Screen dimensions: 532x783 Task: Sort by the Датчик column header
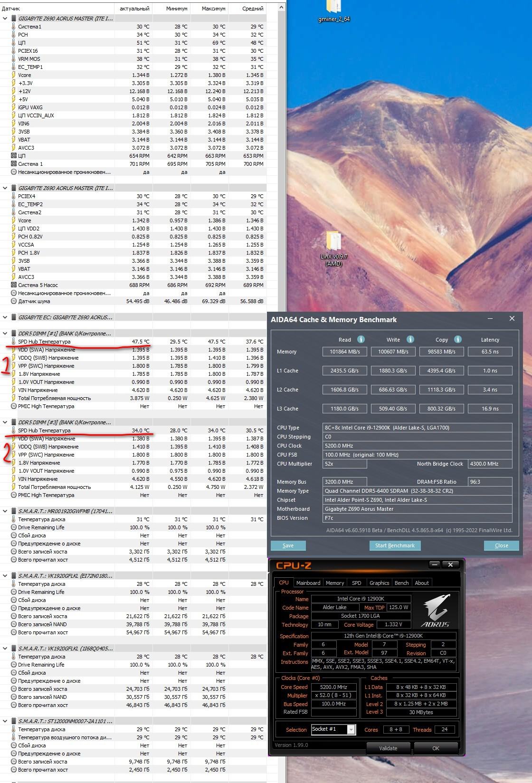coord(57,8)
